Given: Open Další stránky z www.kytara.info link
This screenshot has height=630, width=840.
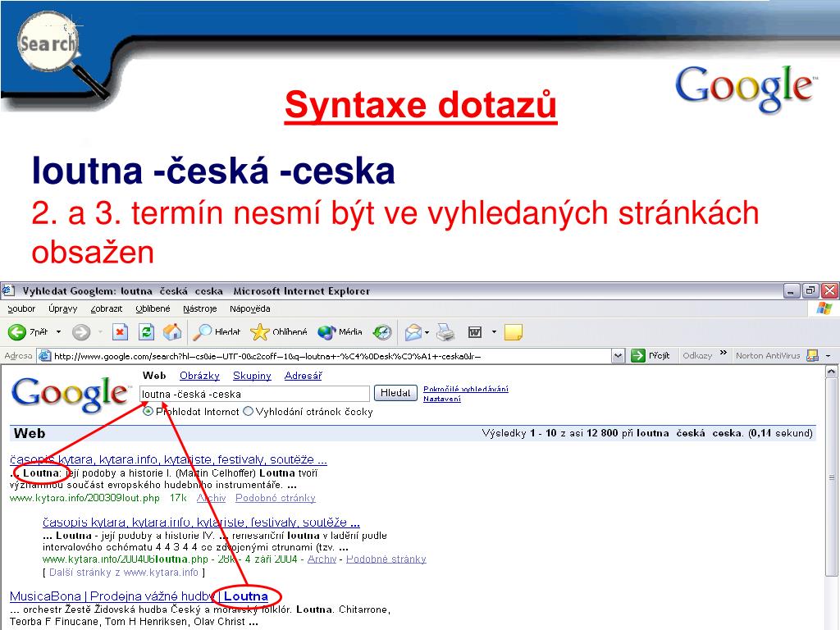Looking at the screenshot, I should pyautogui.click(x=124, y=572).
